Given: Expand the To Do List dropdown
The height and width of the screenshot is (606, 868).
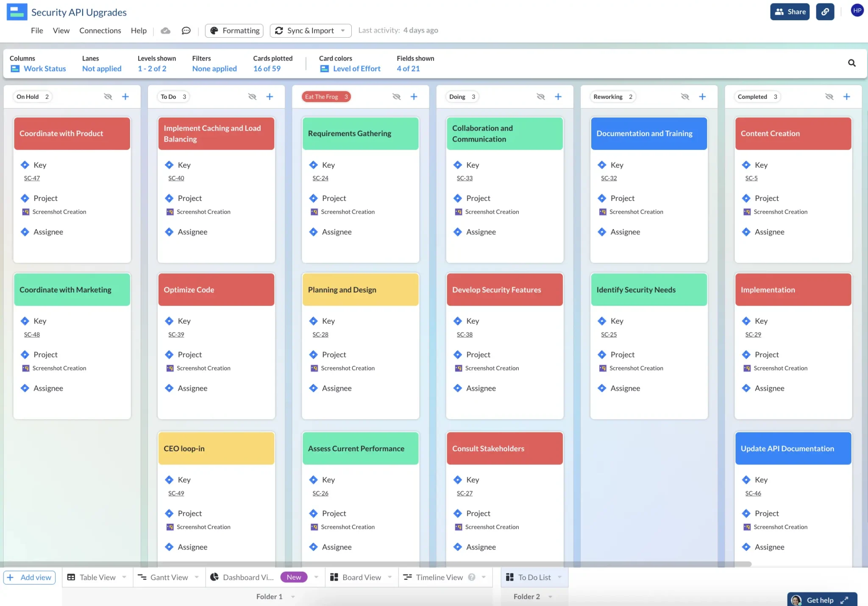Looking at the screenshot, I should 559,577.
